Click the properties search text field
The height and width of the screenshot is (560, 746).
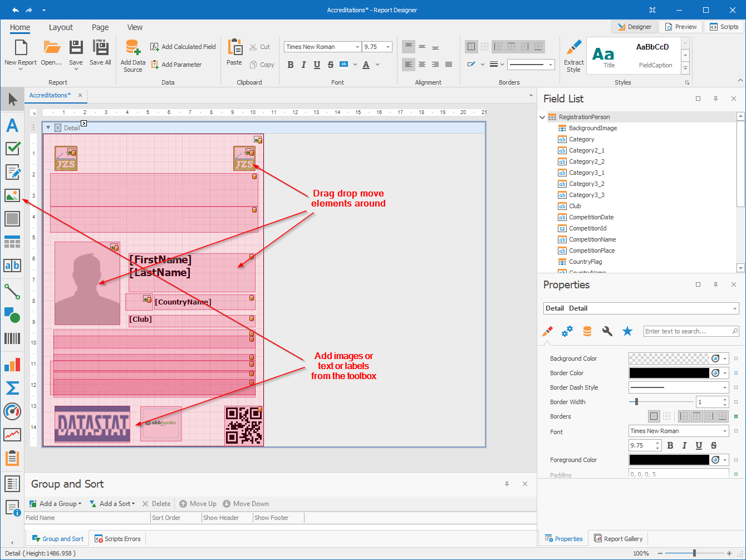688,331
